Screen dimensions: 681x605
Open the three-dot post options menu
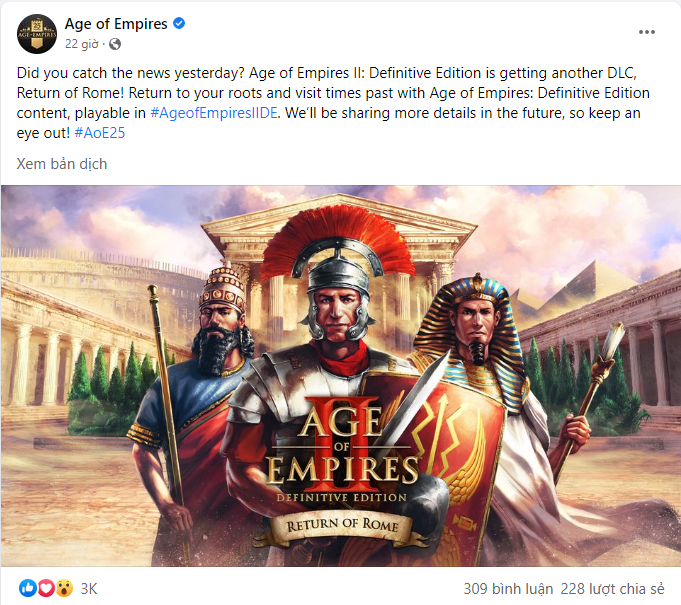tap(646, 32)
